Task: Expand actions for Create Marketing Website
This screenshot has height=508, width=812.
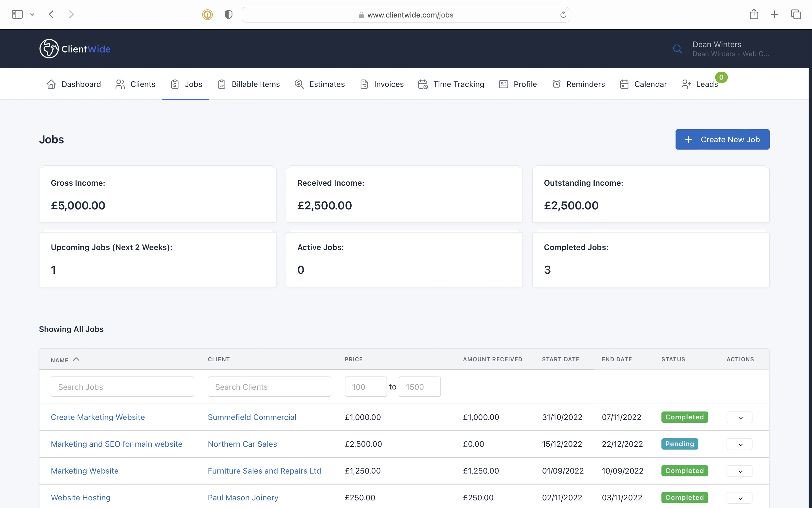Action: [x=739, y=417]
